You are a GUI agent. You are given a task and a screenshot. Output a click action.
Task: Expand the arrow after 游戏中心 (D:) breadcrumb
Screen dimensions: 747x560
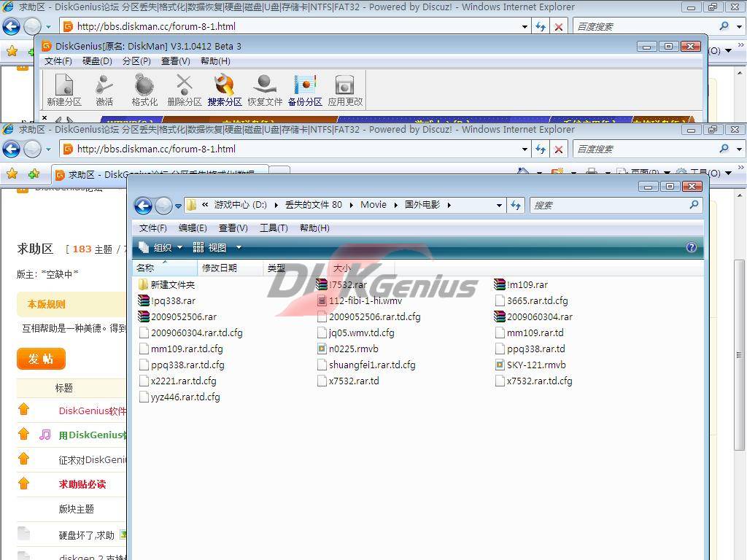coord(276,205)
